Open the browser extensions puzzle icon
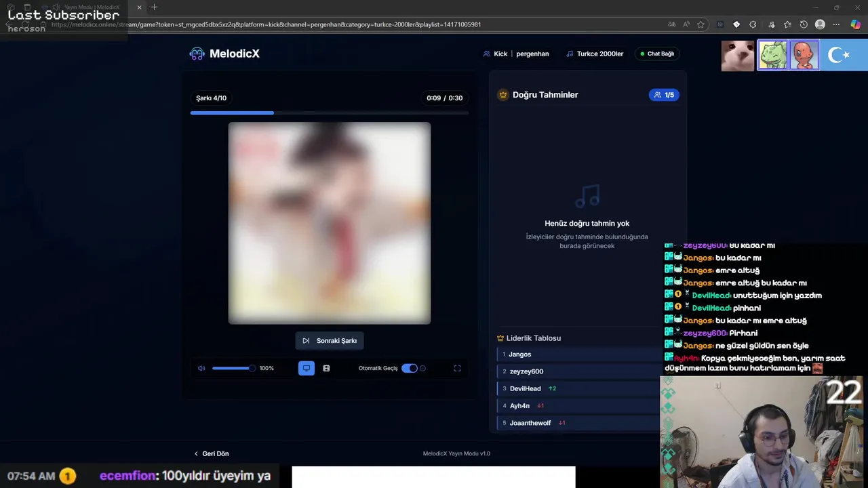The height and width of the screenshot is (488, 868). (753, 24)
